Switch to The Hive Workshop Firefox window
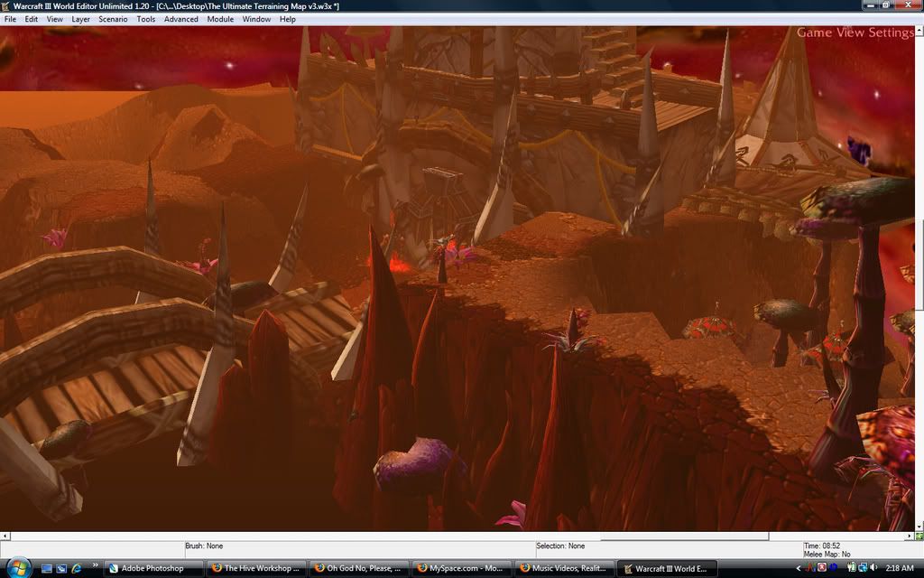The width and height of the screenshot is (924, 578). tap(256, 569)
